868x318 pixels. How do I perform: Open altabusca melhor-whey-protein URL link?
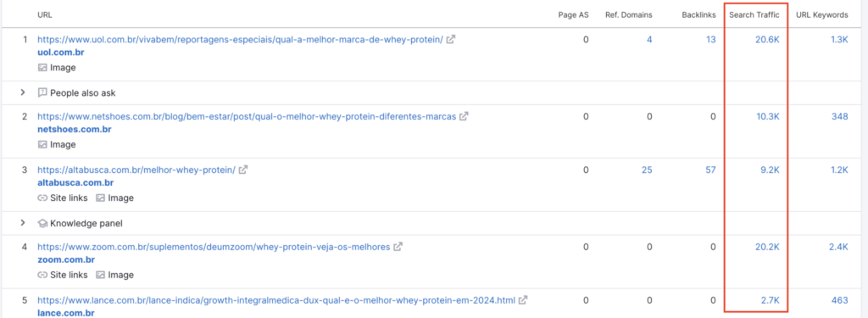(136, 170)
